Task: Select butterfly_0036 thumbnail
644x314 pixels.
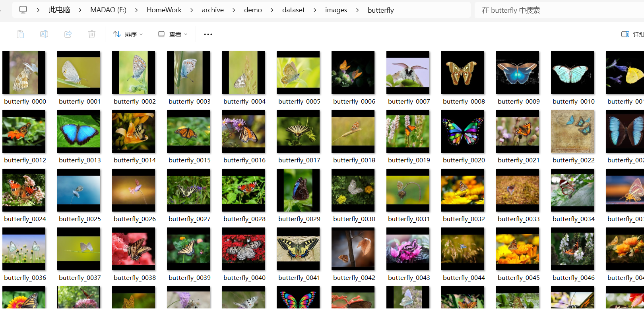Action: pos(24,249)
